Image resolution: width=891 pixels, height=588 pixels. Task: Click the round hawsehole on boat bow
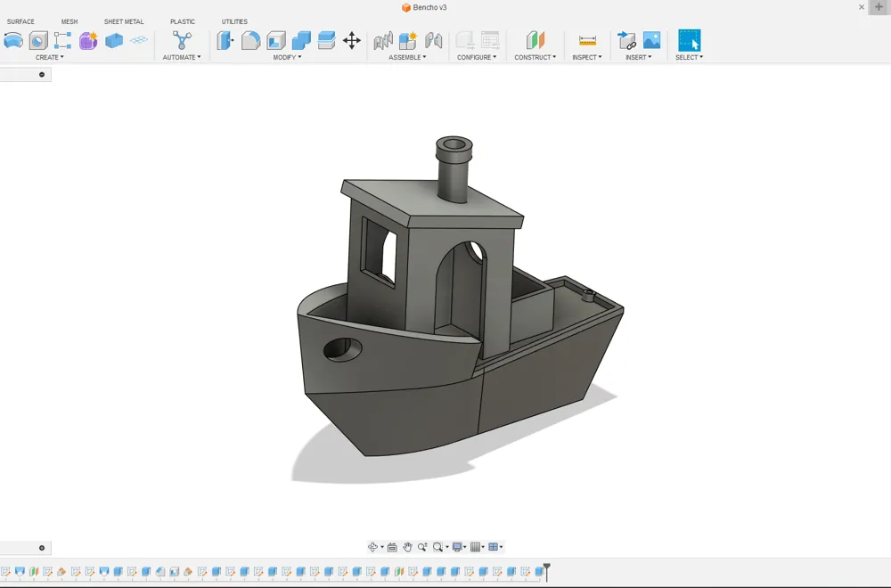(342, 348)
